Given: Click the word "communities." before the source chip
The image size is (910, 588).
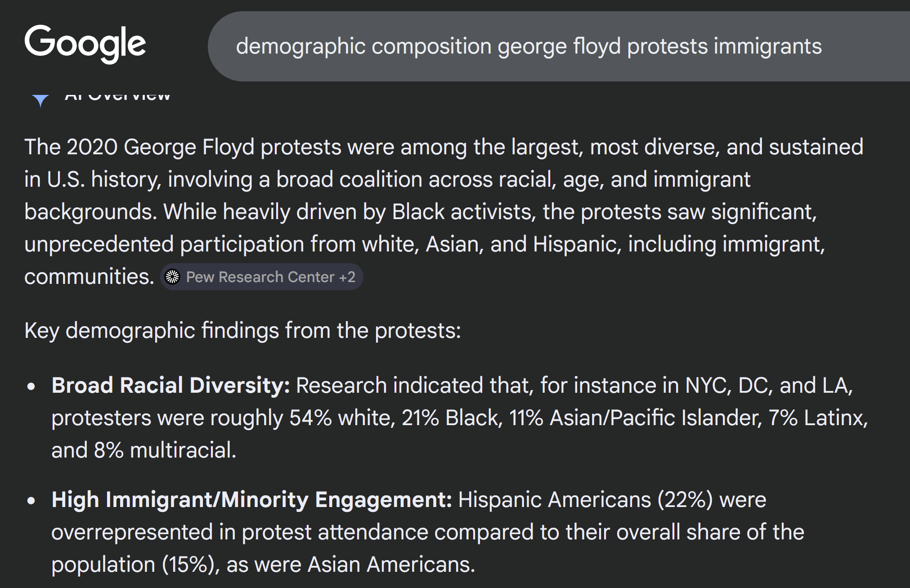Looking at the screenshot, I should (89, 277).
